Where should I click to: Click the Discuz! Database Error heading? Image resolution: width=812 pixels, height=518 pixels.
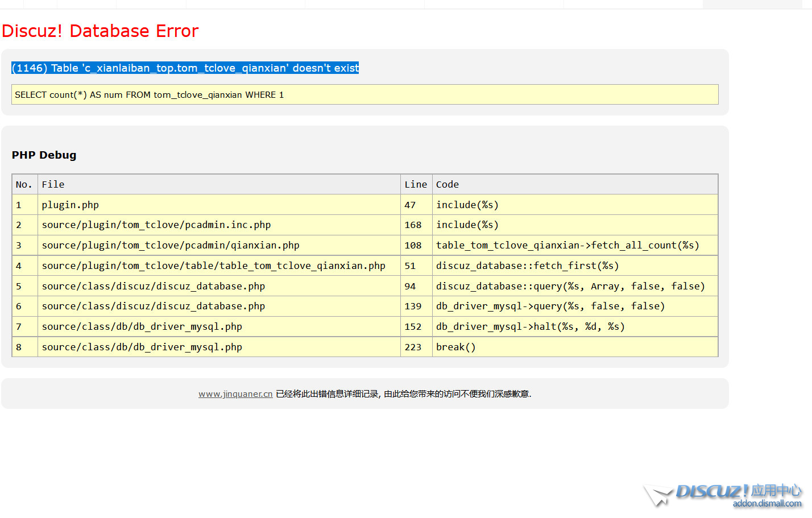[x=100, y=31]
